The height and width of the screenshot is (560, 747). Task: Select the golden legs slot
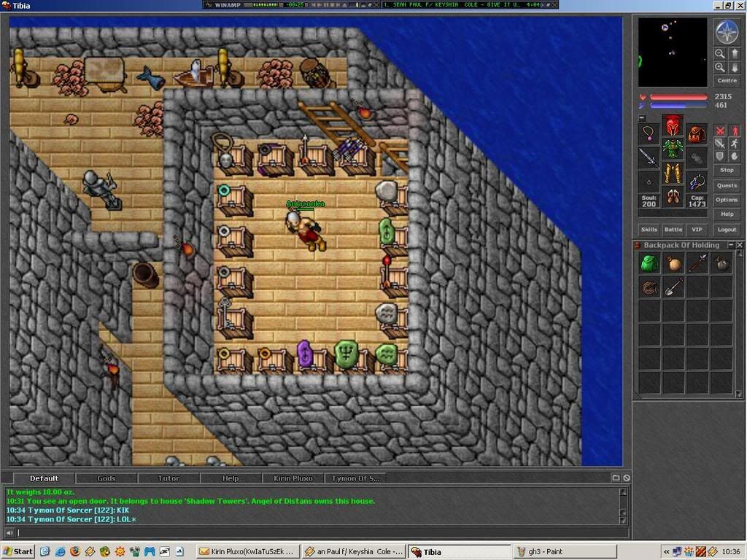pyautogui.click(x=673, y=172)
